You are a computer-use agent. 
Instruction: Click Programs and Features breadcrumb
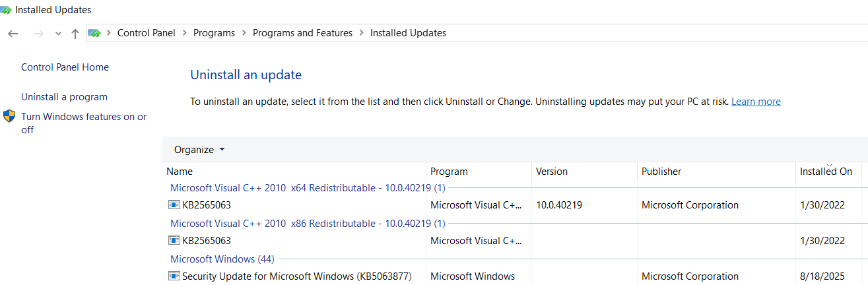pos(302,33)
